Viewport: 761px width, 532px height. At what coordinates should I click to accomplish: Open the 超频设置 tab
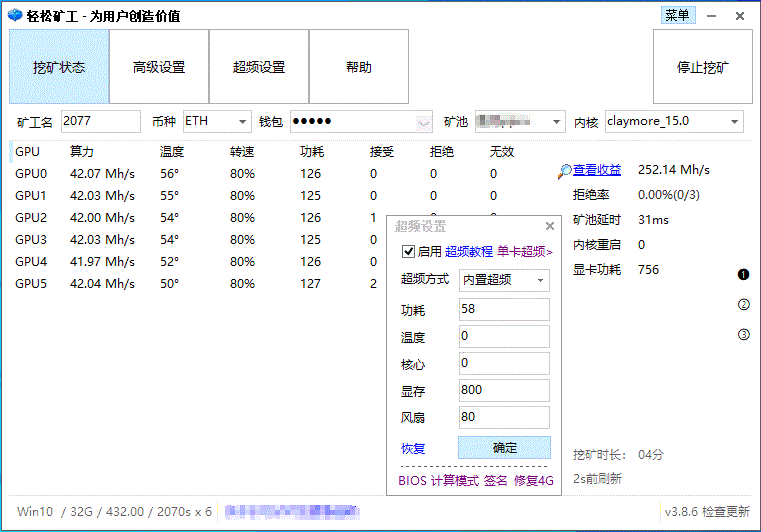(259, 66)
